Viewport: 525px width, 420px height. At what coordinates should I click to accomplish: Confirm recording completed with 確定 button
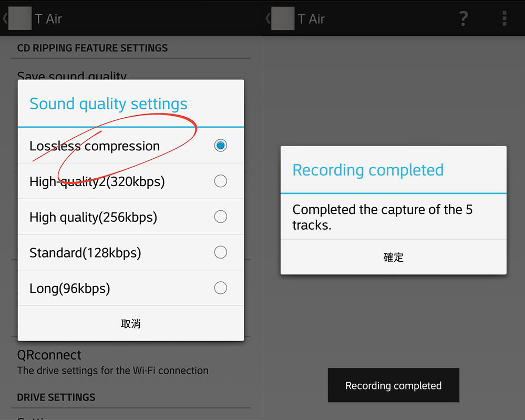point(394,257)
